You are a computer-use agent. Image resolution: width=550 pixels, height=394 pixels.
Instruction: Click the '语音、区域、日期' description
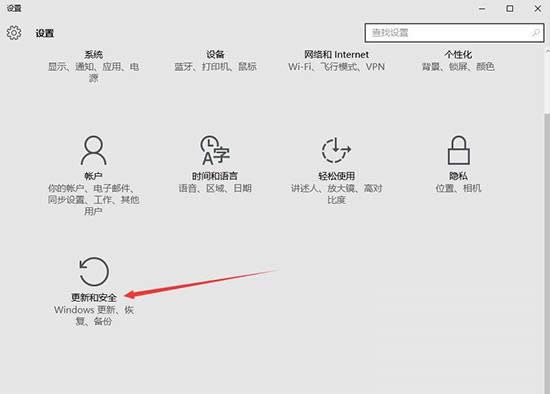pyautogui.click(x=215, y=188)
